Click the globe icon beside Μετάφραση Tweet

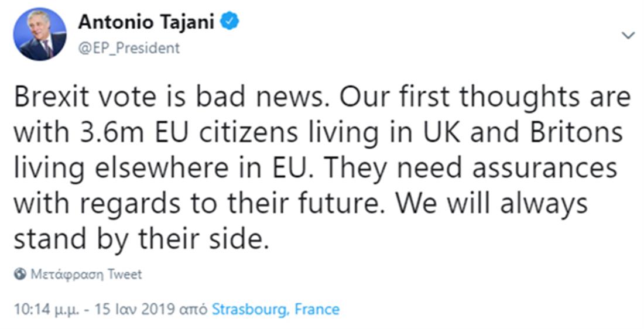point(20,274)
